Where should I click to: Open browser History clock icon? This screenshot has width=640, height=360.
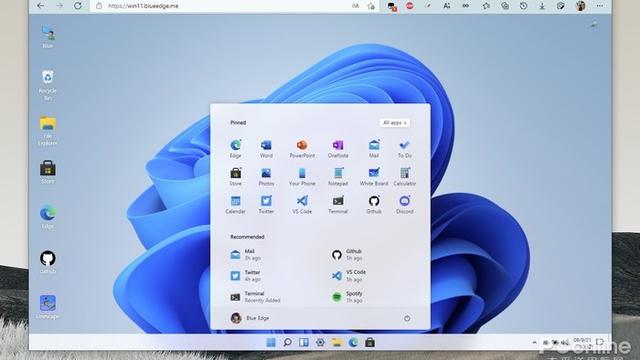click(523, 6)
